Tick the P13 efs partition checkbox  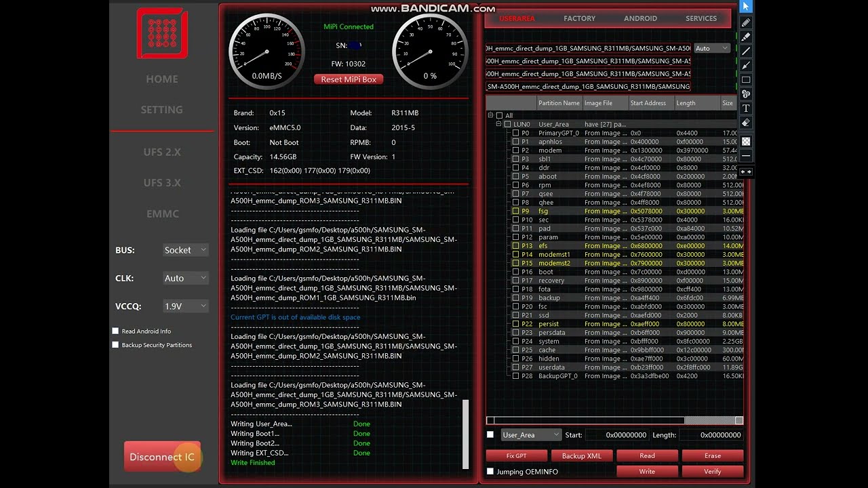coord(515,245)
